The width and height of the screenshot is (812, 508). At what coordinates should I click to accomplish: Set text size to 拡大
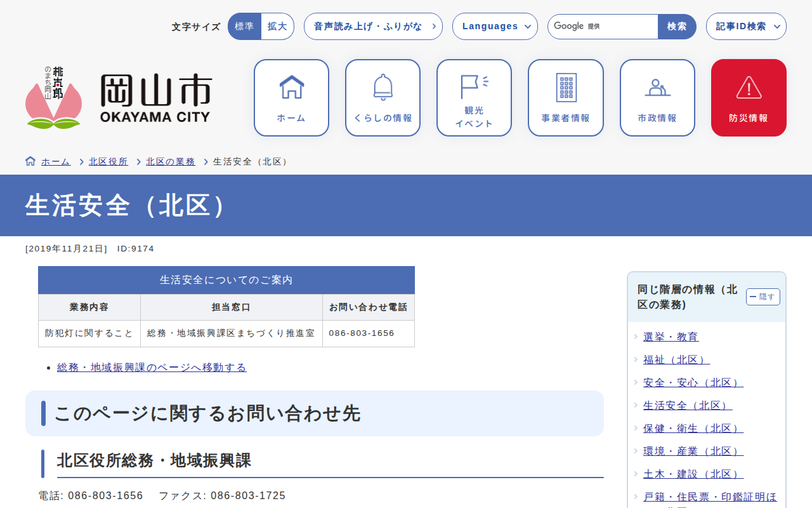click(277, 27)
